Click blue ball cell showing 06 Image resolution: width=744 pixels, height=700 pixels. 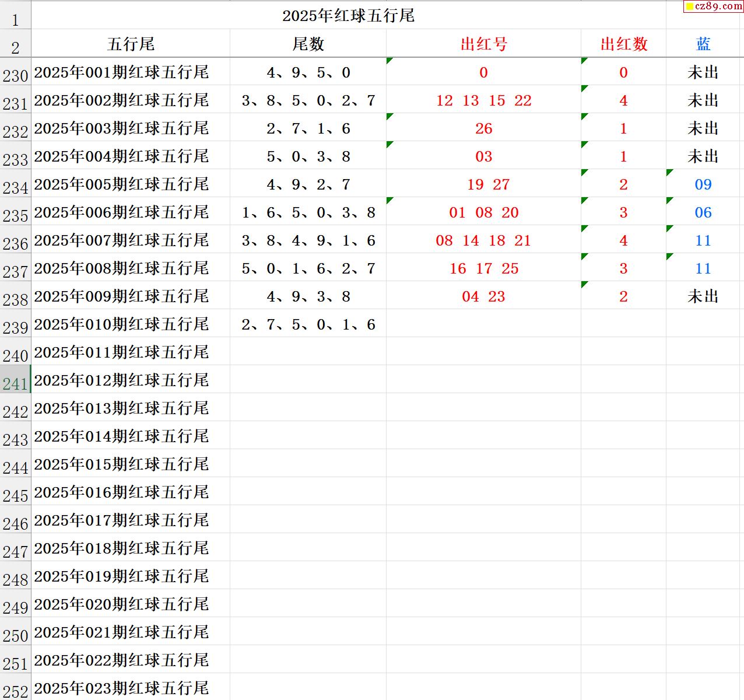[x=703, y=212]
